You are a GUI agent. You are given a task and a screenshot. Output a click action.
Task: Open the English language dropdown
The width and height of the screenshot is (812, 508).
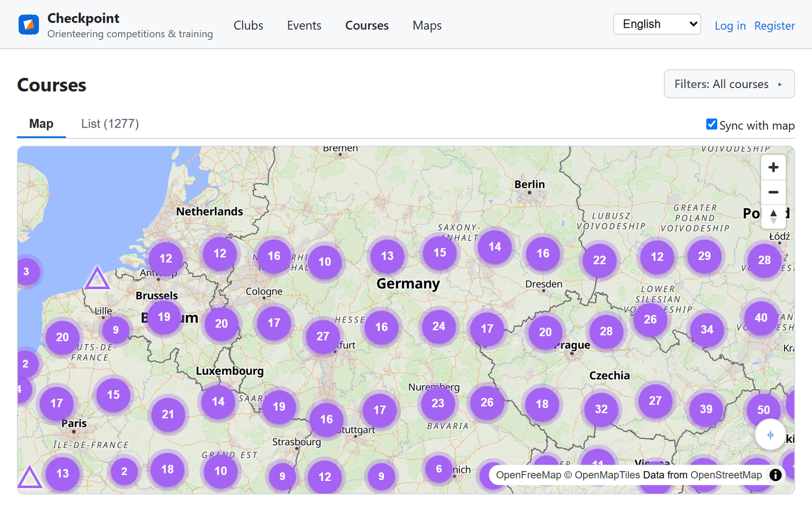click(x=657, y=24)
